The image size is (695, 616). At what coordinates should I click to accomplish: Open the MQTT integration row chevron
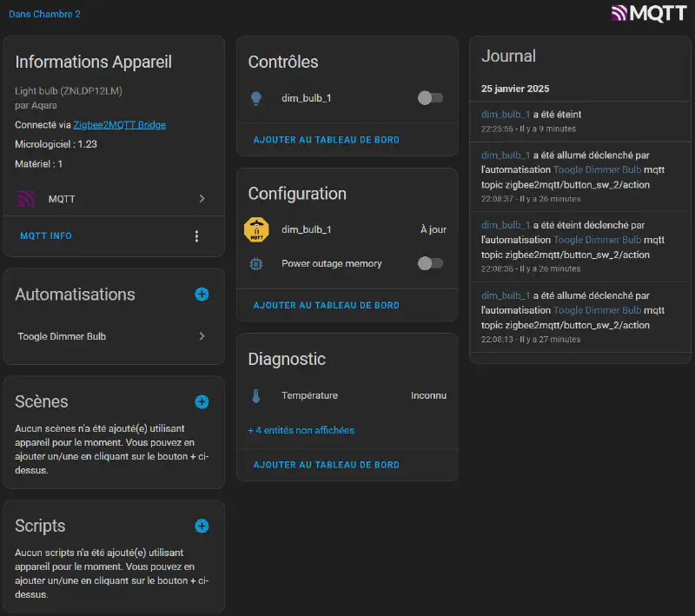(x=202, y=199)
